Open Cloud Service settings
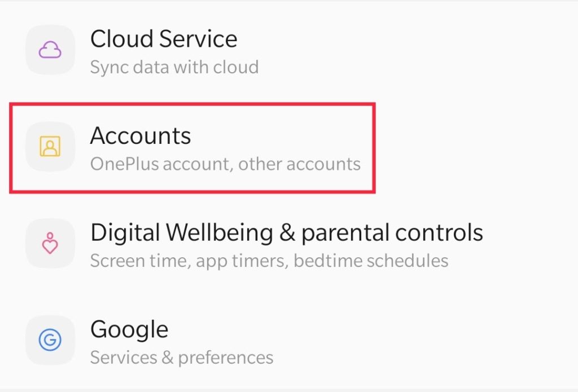The width and height of the screenshot is (578, 392). (x=289, y=50)
